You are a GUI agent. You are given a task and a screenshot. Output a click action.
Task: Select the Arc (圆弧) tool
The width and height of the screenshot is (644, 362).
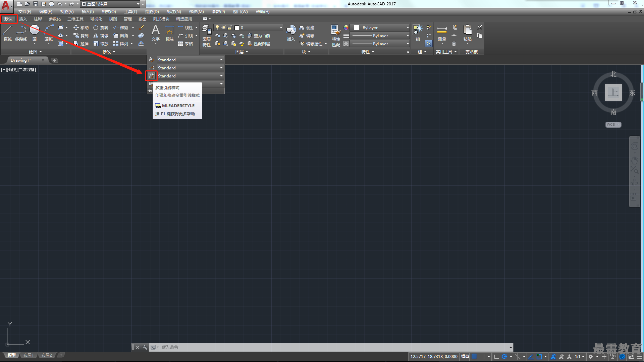[49, 33]
